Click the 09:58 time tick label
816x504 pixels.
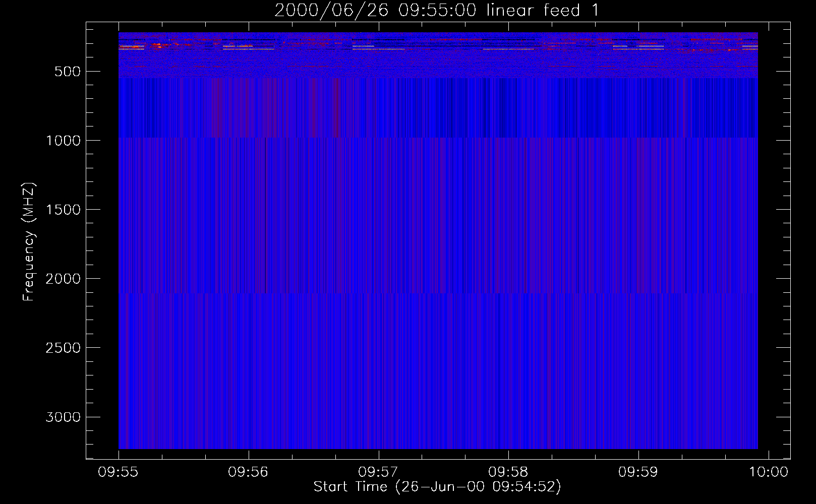[508, 472]
